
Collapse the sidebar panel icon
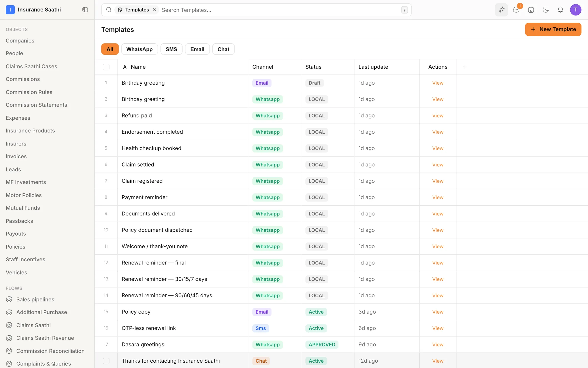pyautogui.click(x=85, y=10)
